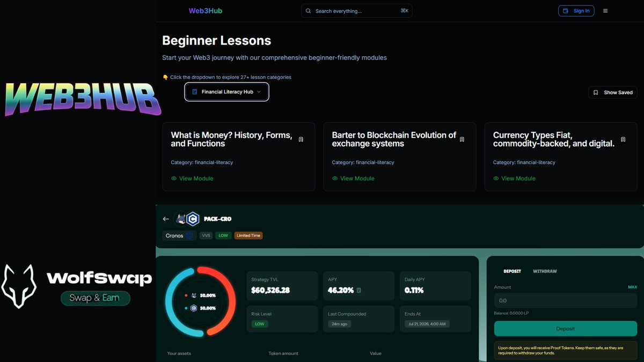Viewport: 644px width, 362px height.
Task: Click the Amount input showing 0.0
Action: [566, 300]
